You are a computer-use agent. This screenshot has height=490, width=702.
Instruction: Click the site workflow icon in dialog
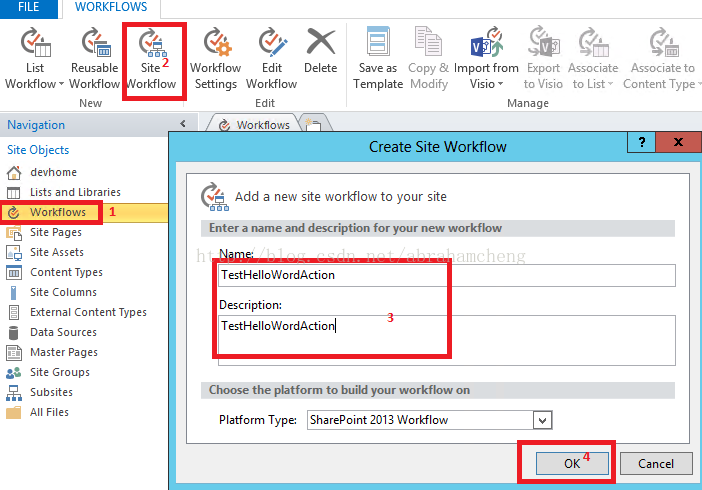click(x=215, y=197)
